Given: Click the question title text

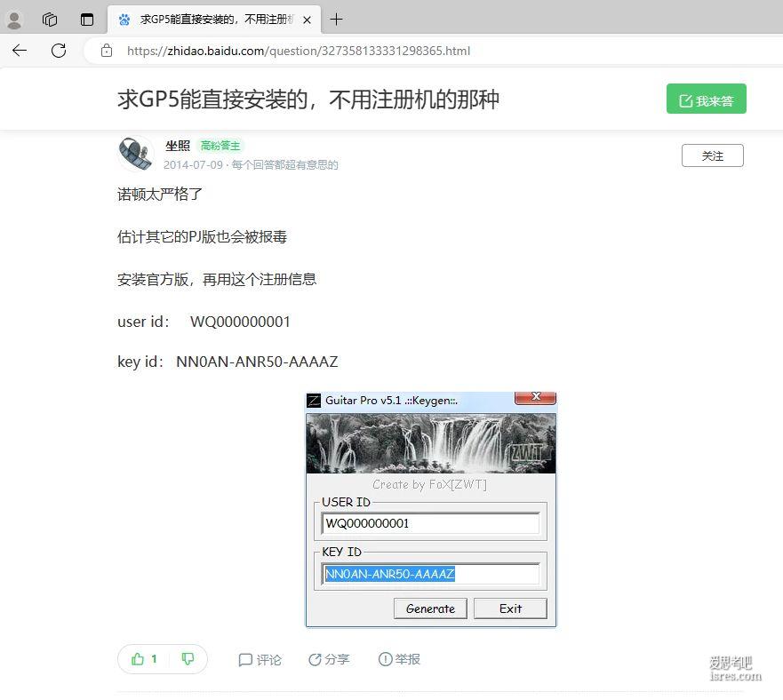Looking at the screenshot, I should 308,99.
